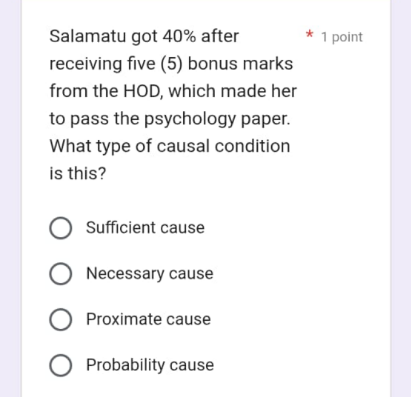This screenshot has height=397, width=411.
Task: Pick the Proximate cause radio circle
Action: [x=60, y=319]
